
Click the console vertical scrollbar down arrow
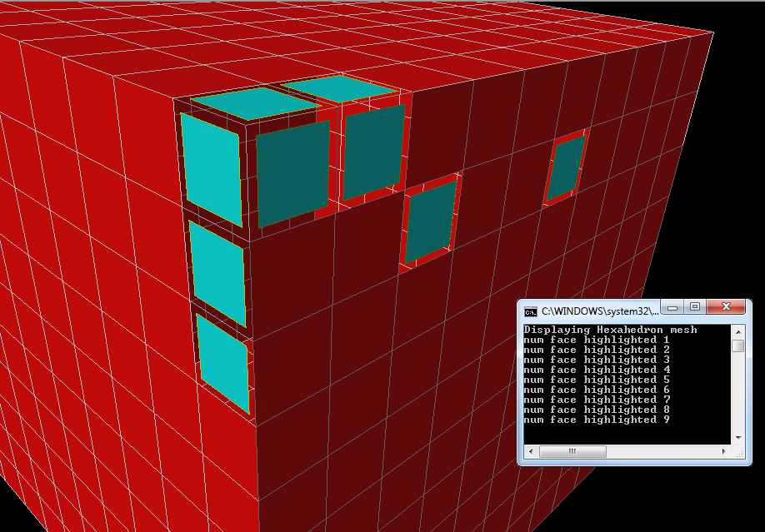coord(737,437)
